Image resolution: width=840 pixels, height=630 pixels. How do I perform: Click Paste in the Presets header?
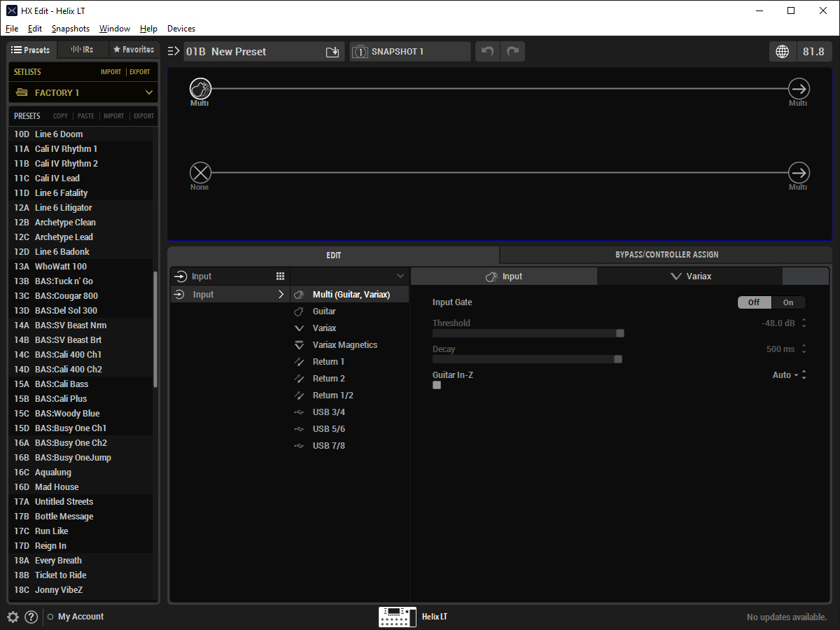coord(86,116)
